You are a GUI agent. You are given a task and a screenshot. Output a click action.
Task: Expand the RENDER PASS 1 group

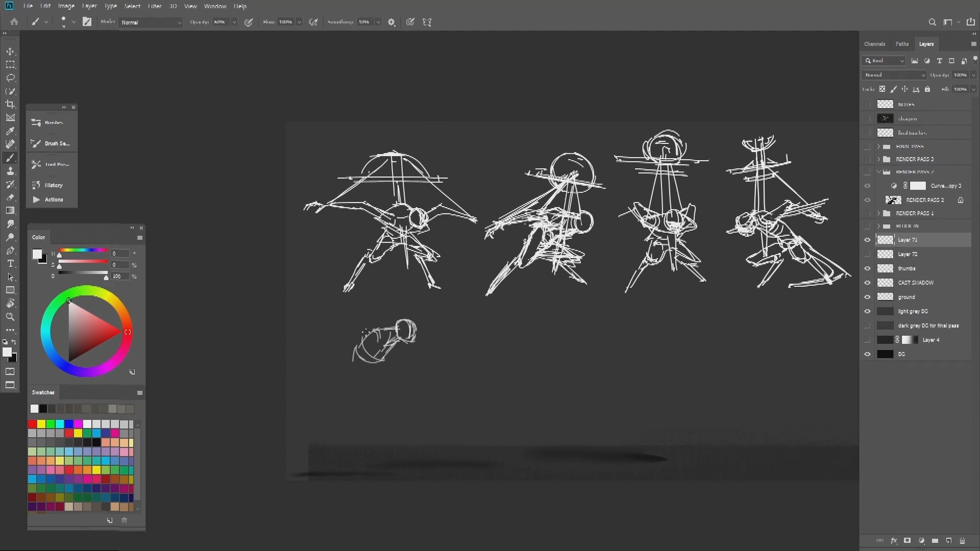click(x=878, y=213)
